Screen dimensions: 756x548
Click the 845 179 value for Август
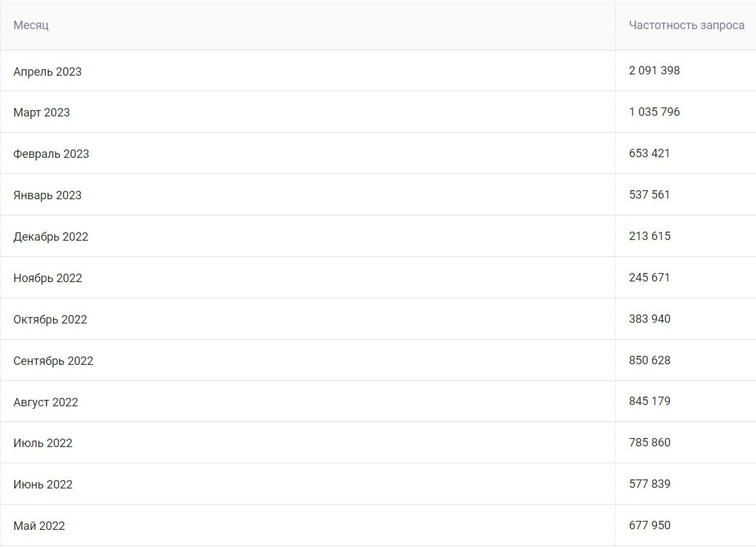coord(649,401)
